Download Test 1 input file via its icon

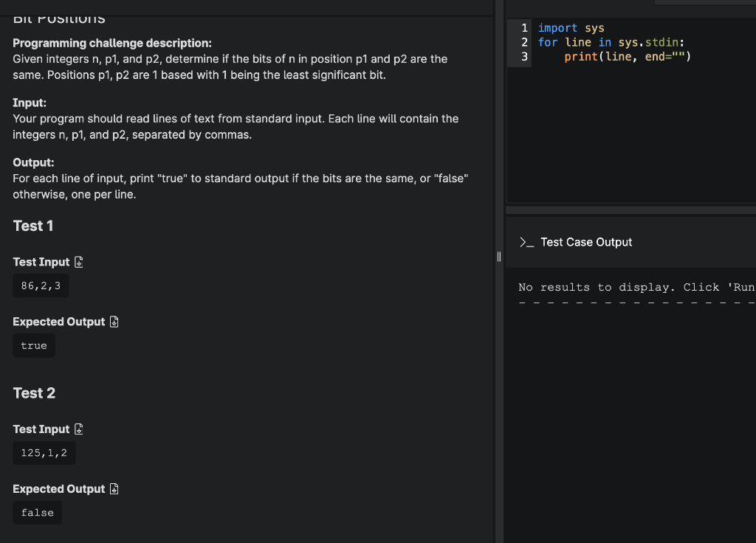[78, 262]
